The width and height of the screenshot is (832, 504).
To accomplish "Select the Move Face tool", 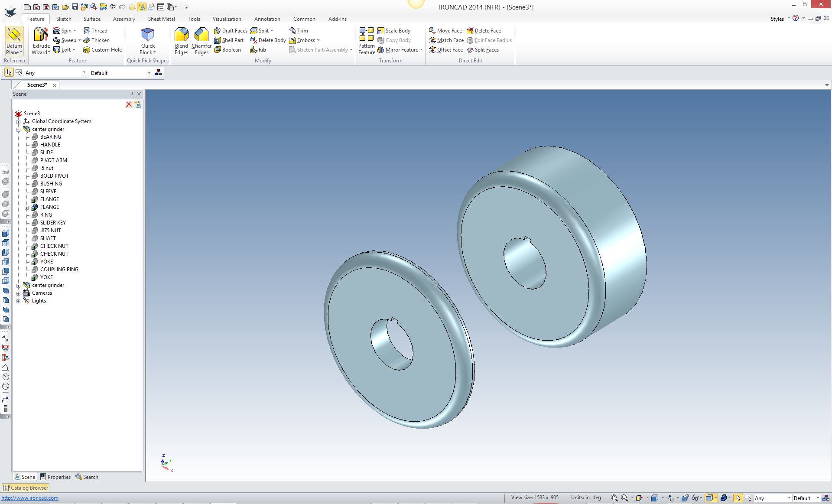I will pos(445,31).
